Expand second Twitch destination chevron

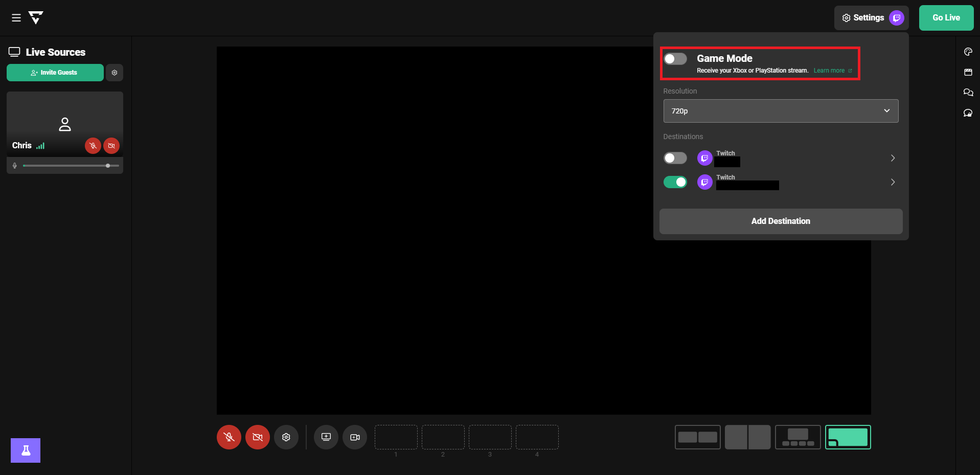(x=893, y=182)
